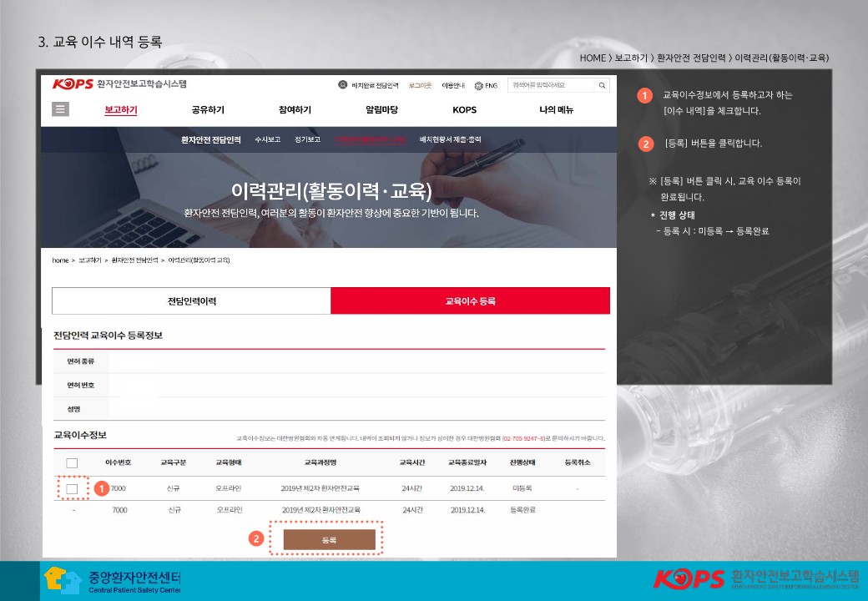This screenshot has height=601, width=868.
Task: Click the Central Patient Safety Center logo
Action: pyautogui.click(x=112, y=581)
